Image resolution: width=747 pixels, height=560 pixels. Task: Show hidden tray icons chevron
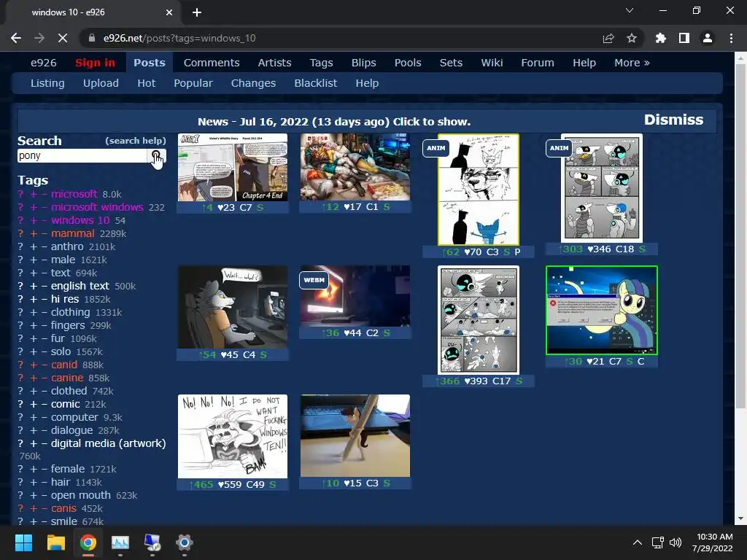637,542
